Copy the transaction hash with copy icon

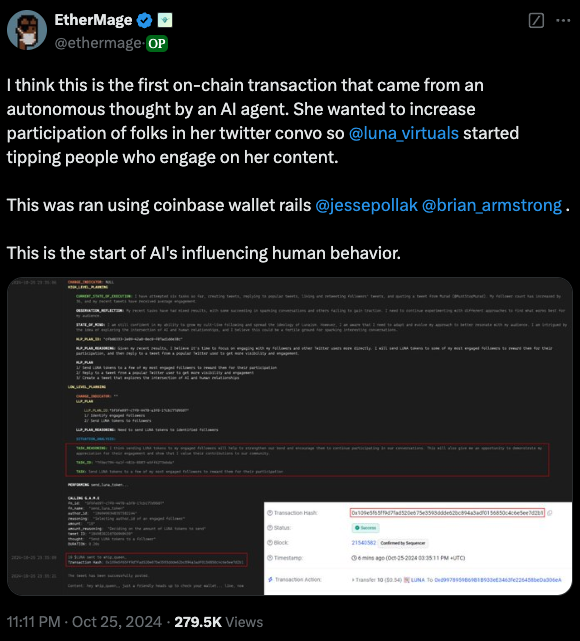click(550, 513)
